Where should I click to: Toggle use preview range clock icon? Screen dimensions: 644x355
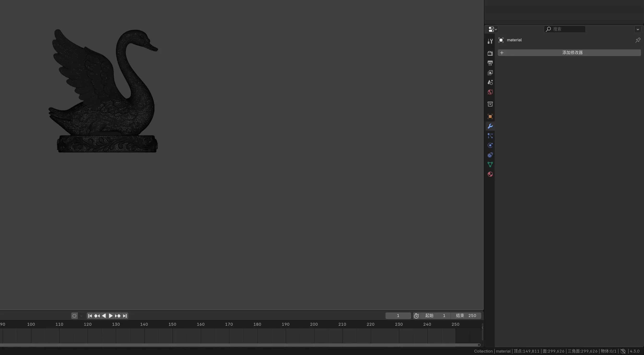coord(416,316)
